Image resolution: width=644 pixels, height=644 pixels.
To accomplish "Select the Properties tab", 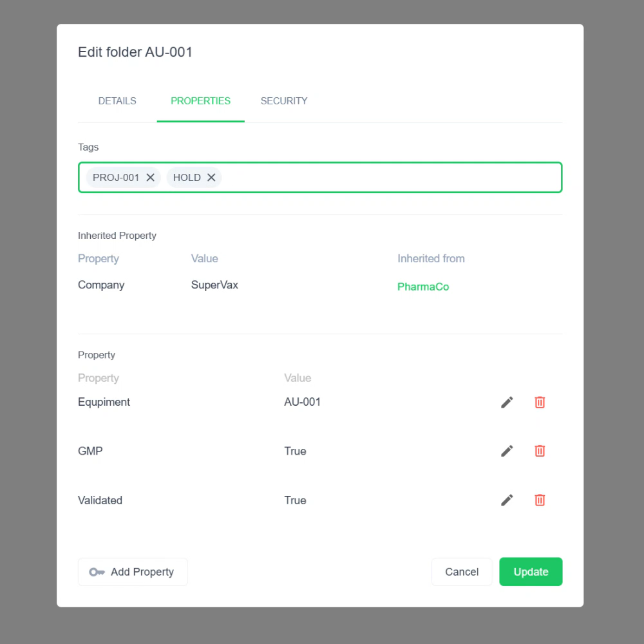I will pos(200,101).
